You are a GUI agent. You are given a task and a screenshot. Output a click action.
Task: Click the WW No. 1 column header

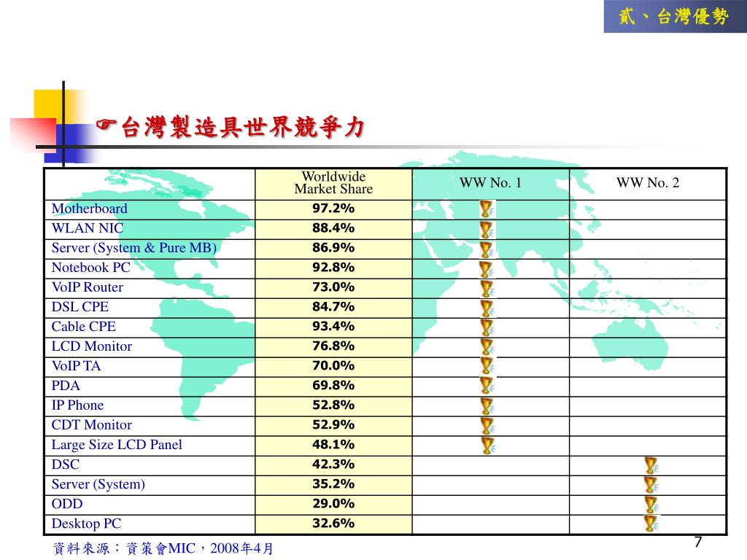(490, 182)
